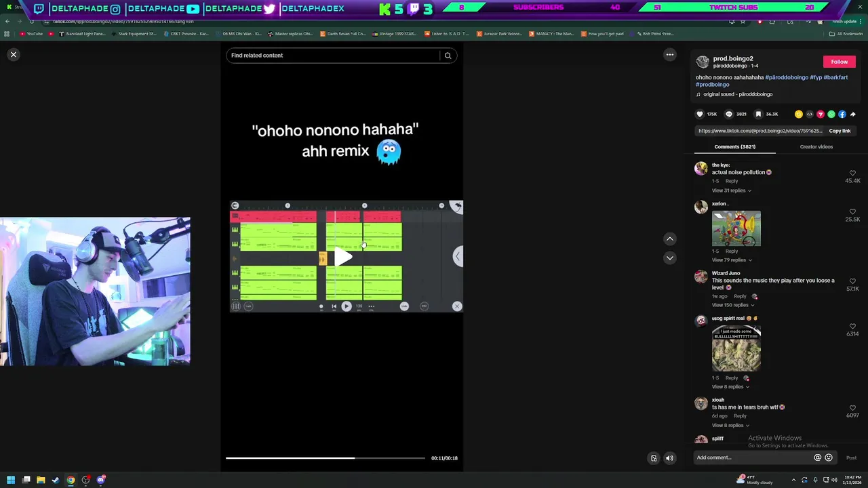Open Chrome from the taskbar
The height and width of the screenshot is (488, 868).
point(71,481)
